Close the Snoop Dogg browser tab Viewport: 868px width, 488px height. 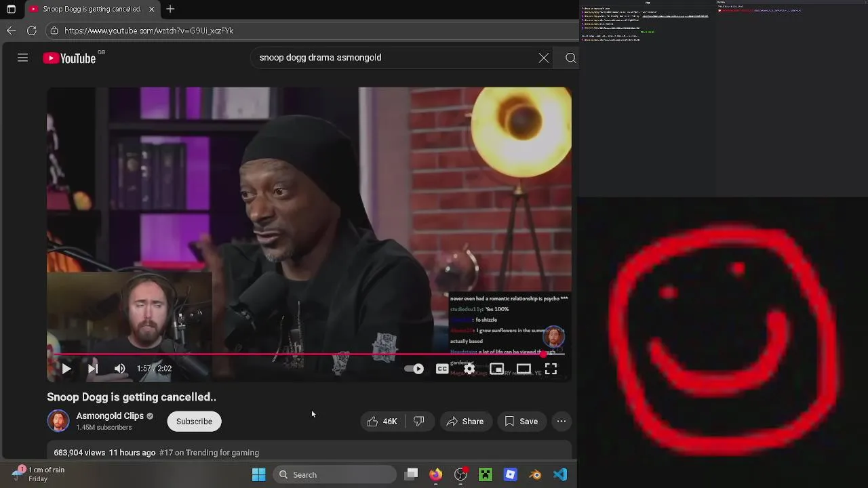pyautogui.click(x=151, y=9)
